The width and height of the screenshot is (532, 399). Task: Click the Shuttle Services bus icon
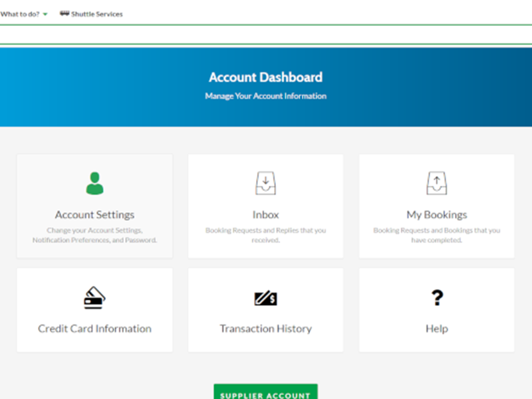tap(66, 13)
